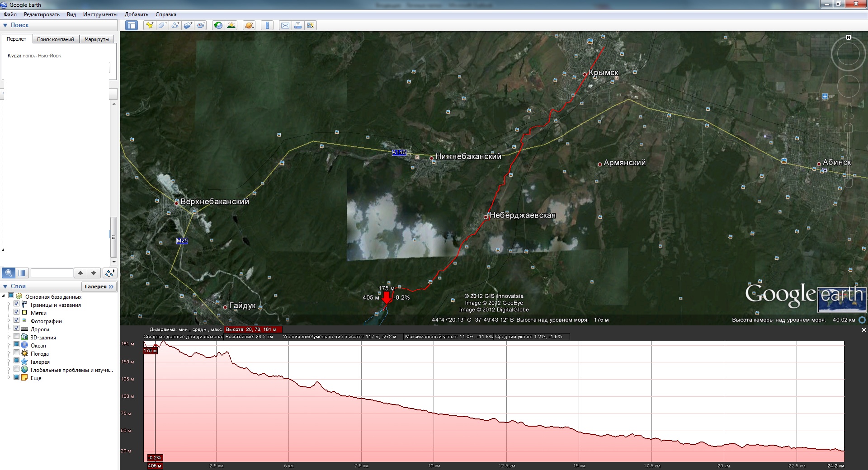Open the Справка menu
Viewport: 868px width, 470px height.
pos(166,14)
